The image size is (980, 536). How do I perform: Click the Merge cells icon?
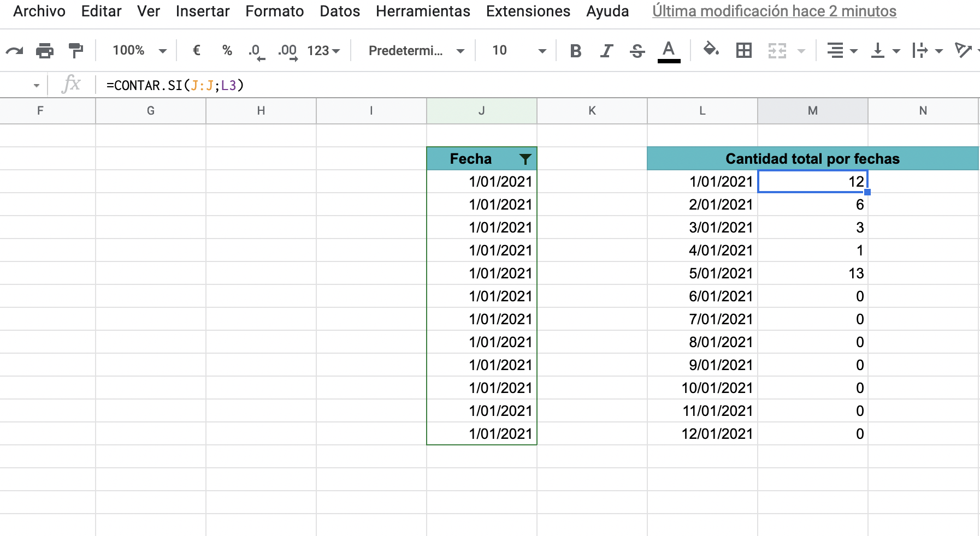pyautogui.click(x=777, y=51)
